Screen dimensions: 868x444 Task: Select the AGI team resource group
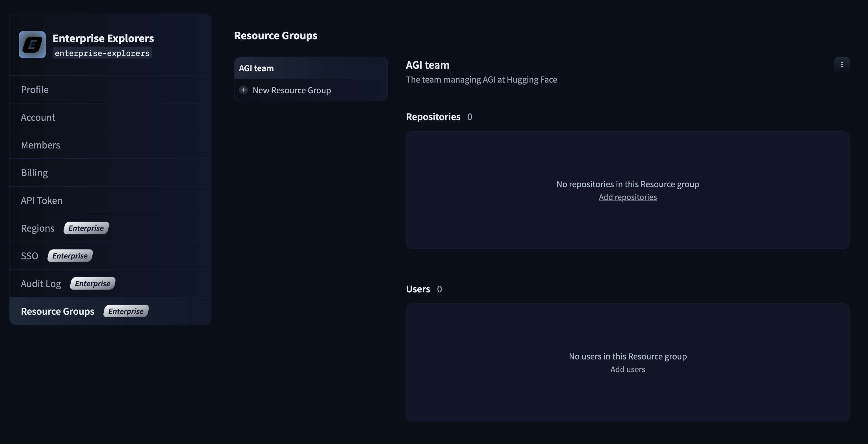(256, 68)
